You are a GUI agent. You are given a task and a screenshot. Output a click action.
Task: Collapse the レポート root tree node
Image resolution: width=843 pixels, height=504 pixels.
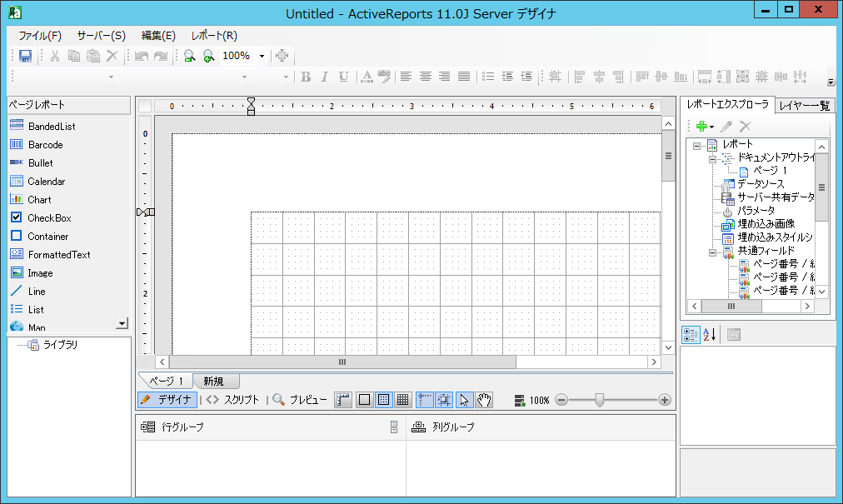(x=696, y=145)
